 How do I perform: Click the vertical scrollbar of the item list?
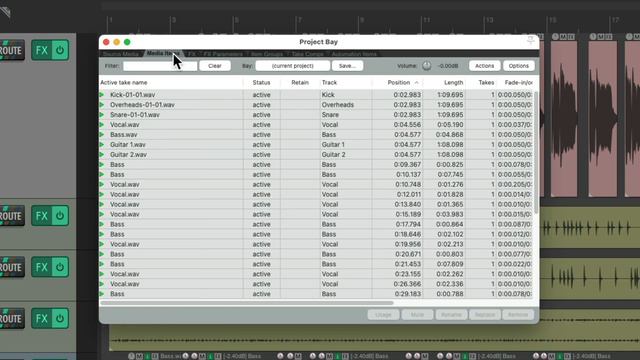[536, 152]
